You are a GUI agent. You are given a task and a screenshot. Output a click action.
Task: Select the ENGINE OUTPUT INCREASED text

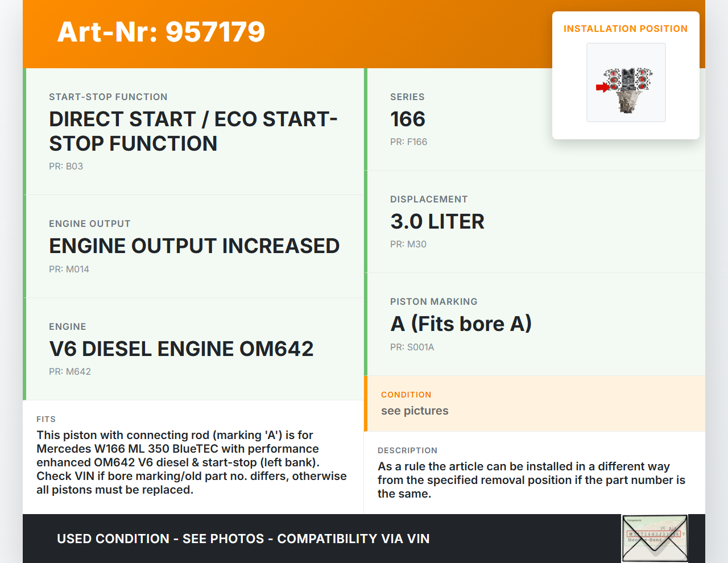coord(194,246)
